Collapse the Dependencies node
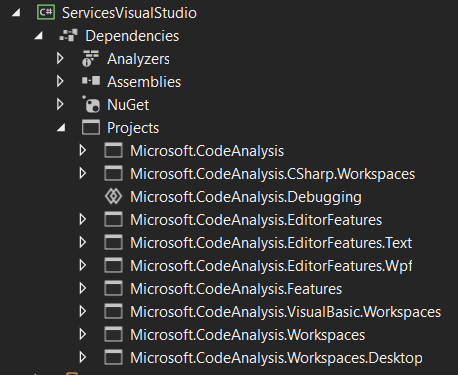 click(38, 35)
